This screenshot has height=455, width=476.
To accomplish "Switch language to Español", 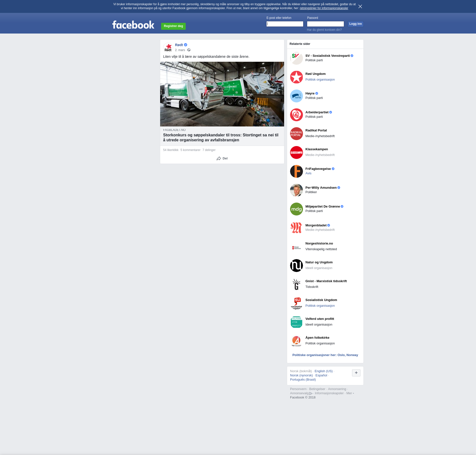I will 321,375.
